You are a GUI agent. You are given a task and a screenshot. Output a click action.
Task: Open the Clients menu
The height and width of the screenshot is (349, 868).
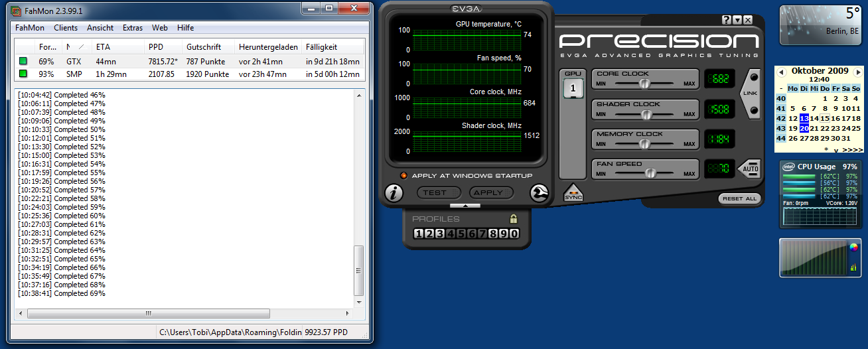click(x=66, y=28)
